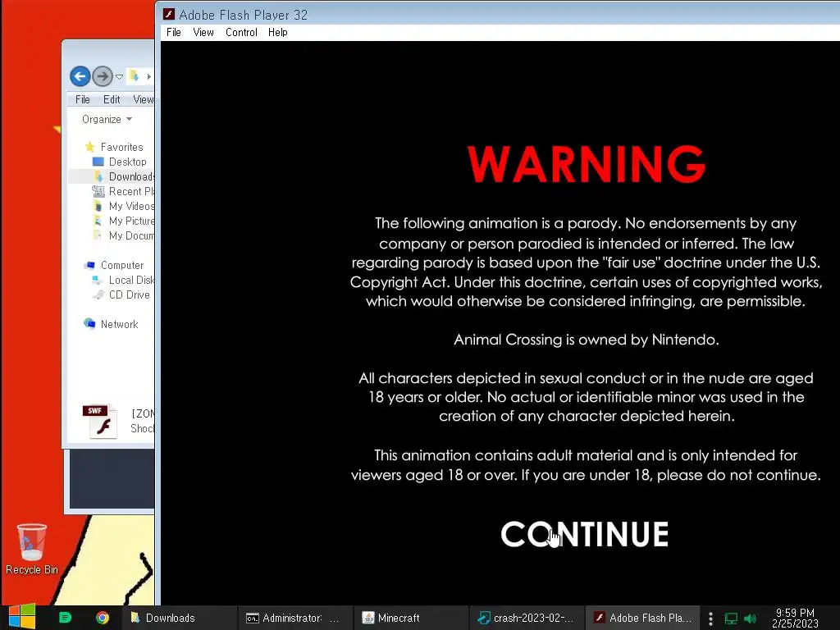Click the CONTINUE button on warning screen
Screen dimensions: 840x630
pos(584,534)
